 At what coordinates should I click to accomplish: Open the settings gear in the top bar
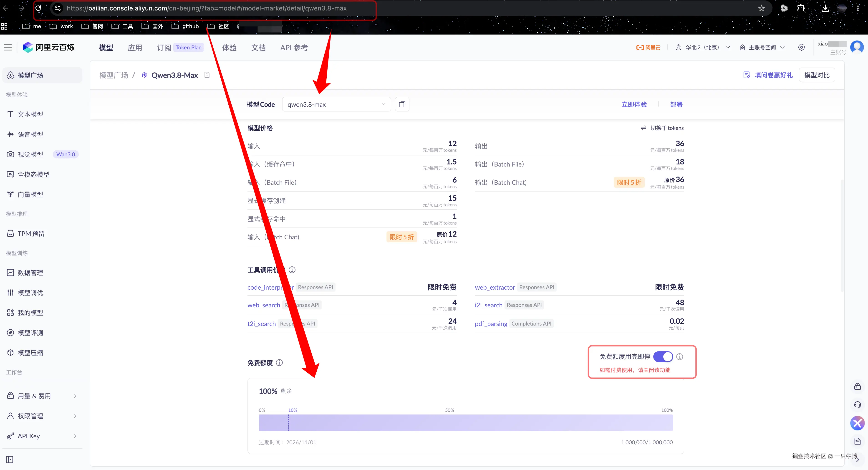[802, 48]
